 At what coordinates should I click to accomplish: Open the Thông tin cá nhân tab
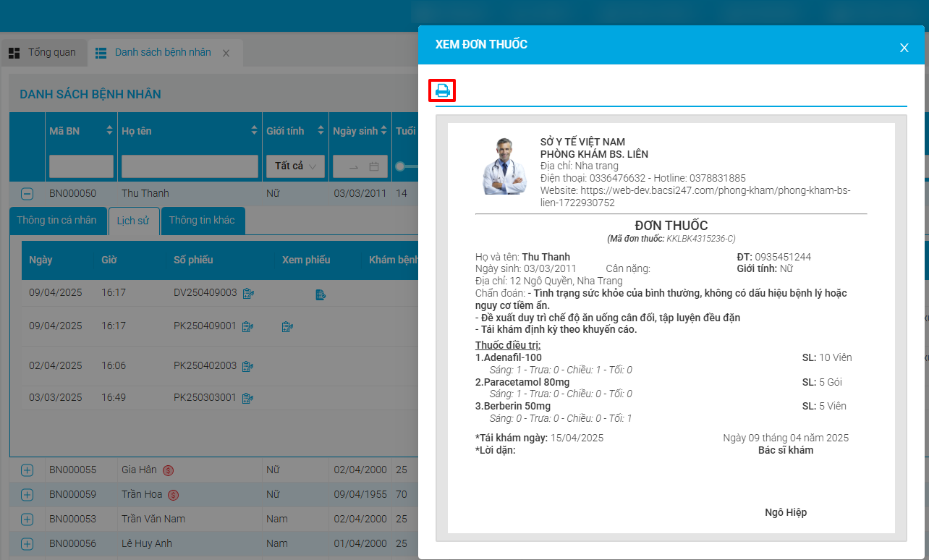point(56,221)
